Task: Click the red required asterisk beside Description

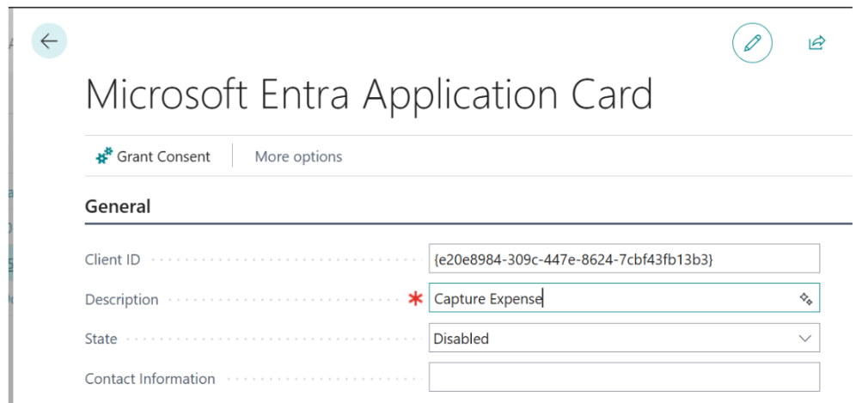Action: 414,299
